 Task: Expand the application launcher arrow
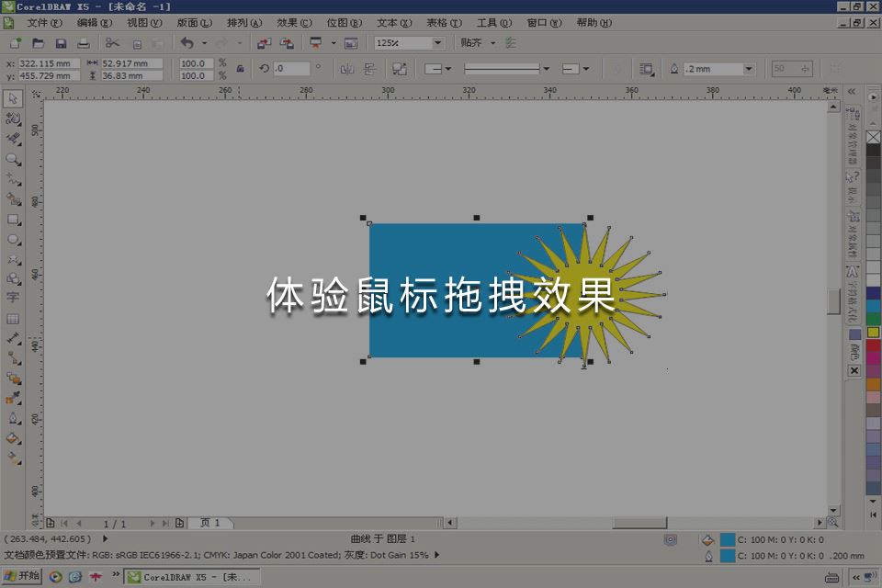[333, 43]
